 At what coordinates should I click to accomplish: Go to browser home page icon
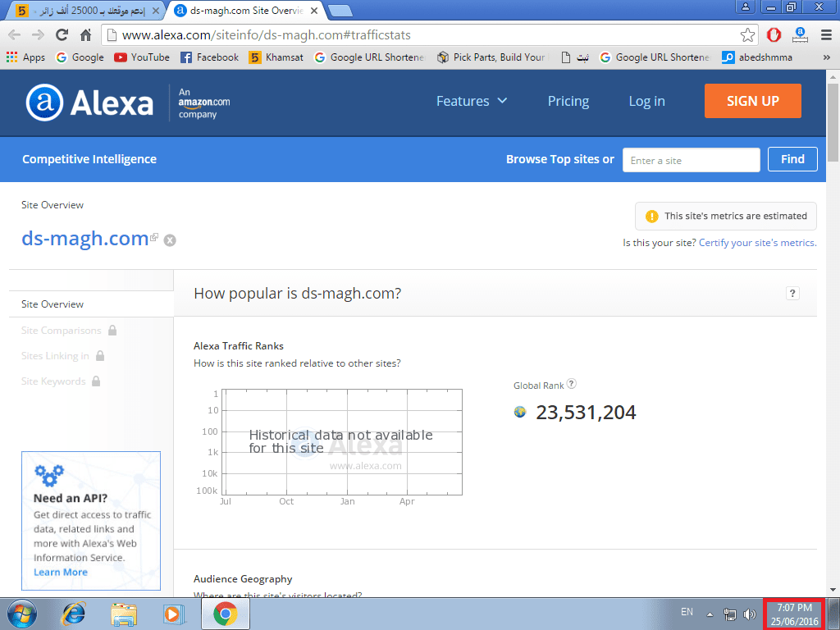85,35
